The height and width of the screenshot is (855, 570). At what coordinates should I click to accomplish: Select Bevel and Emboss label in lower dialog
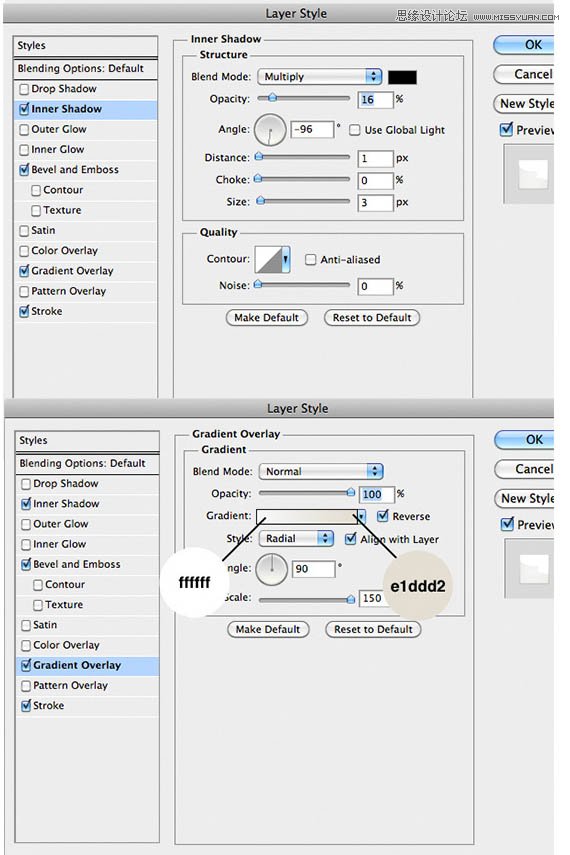(x=77, y=564)
